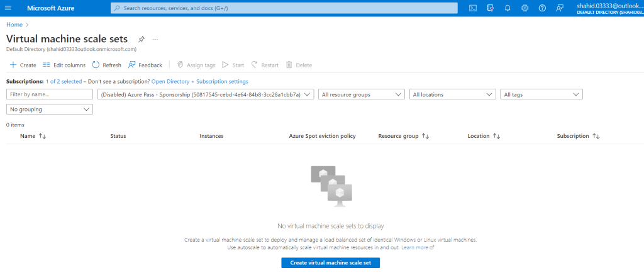Open portal settings gear icon
The image size is (644, 275).
[x=525, y=8]
